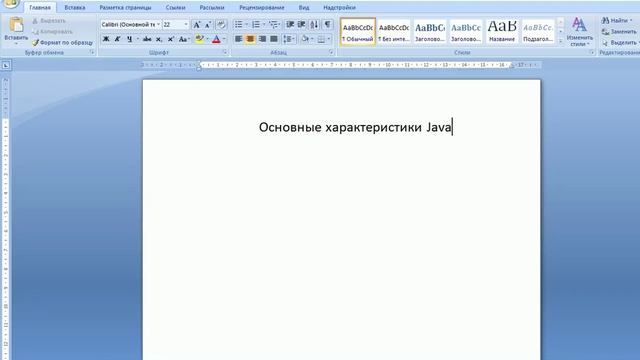
Task: Click the Sort (A-Z) icon
Action: click(314, 25)
